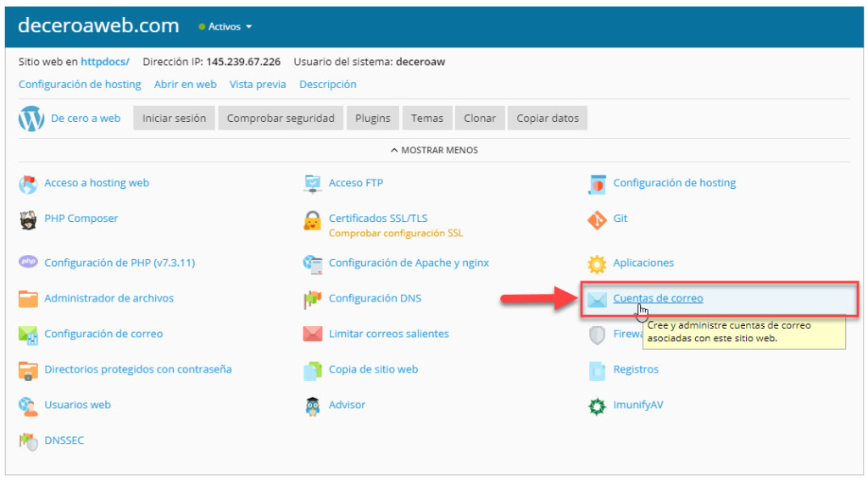Open the Copia de sitio web link
Image resolution: width=868 pixels, height=498 pixels.
[373, 368]
